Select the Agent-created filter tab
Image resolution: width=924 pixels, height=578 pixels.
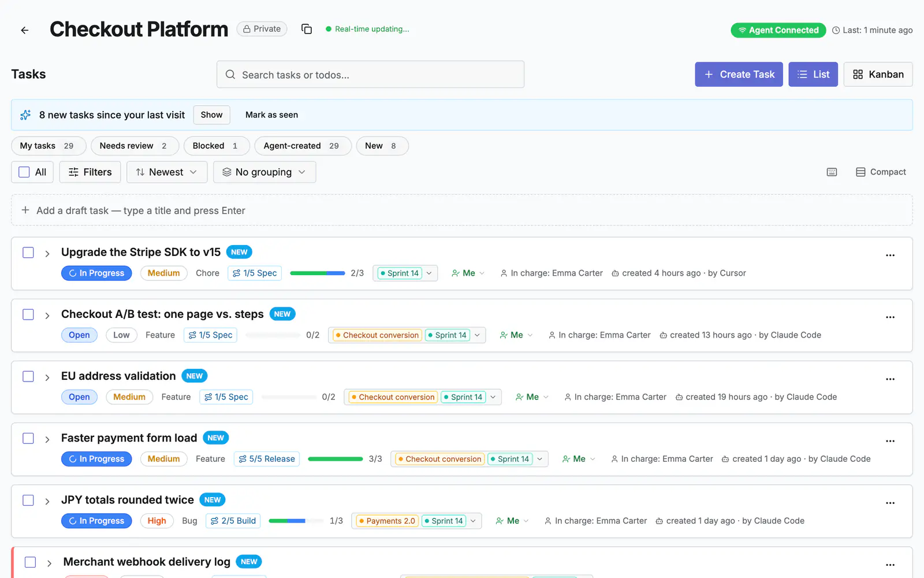303,146
